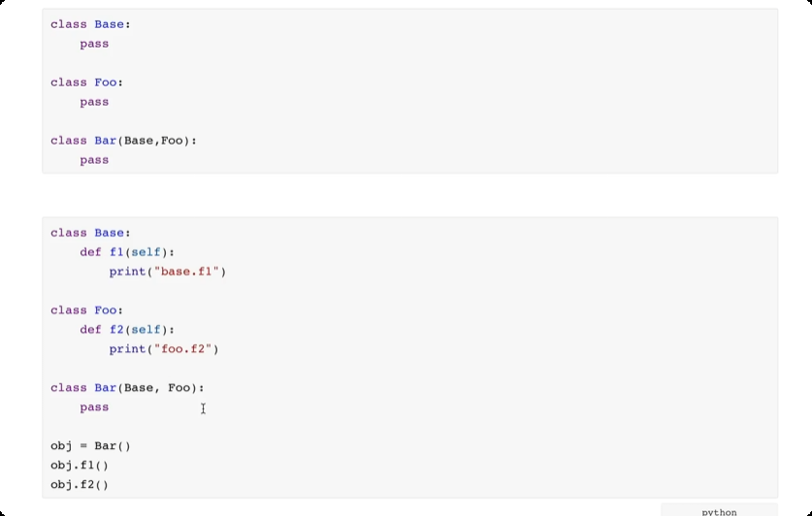Click the 'class Base:' line in first block
The image size is (812, 516).
coord(90,24)
